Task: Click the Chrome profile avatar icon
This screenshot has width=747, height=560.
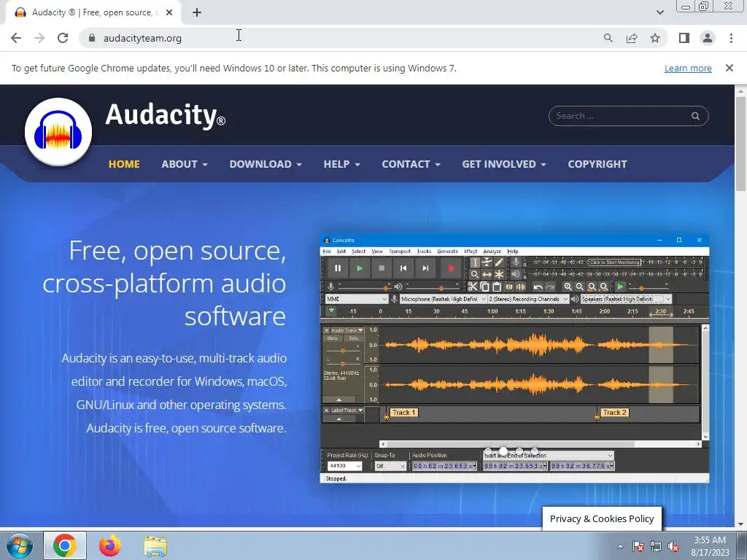Action: [708, 38]
